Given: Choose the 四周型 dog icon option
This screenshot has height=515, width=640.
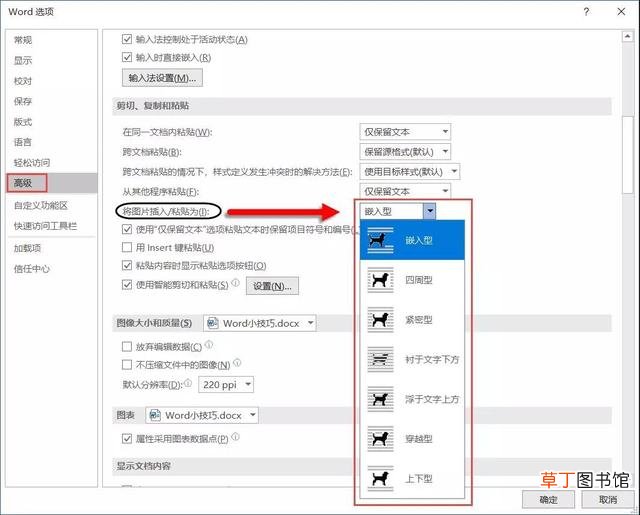Looking at the screenshot, I should (x=380, y=280).
